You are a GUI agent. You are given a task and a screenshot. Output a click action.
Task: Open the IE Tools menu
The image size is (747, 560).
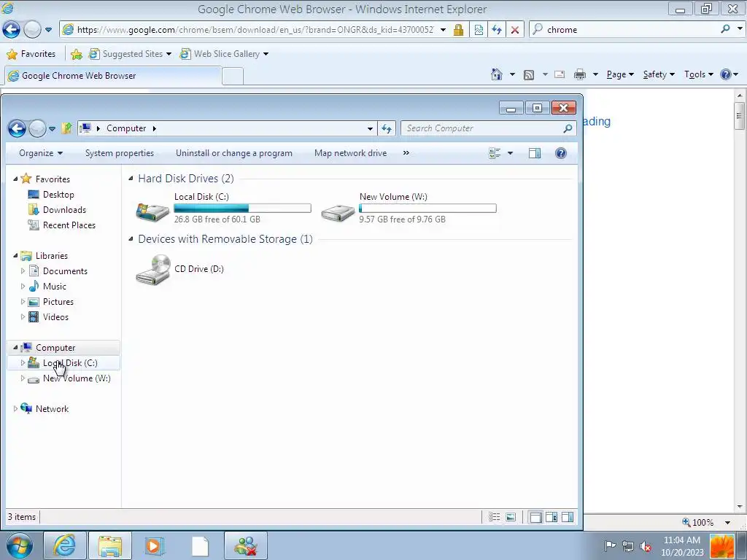click(698, 74)
